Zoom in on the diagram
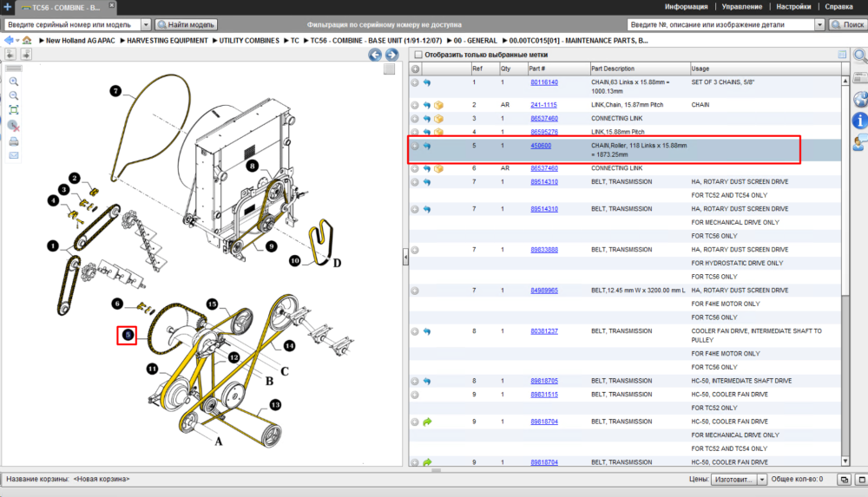The width and height of the screenshot is (868, 497). click(14, 82)
